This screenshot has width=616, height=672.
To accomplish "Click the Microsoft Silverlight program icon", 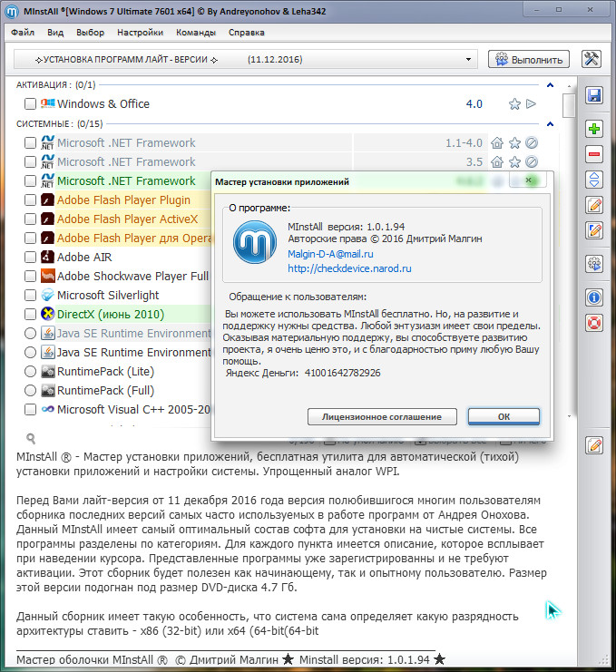I will [47, 295].
